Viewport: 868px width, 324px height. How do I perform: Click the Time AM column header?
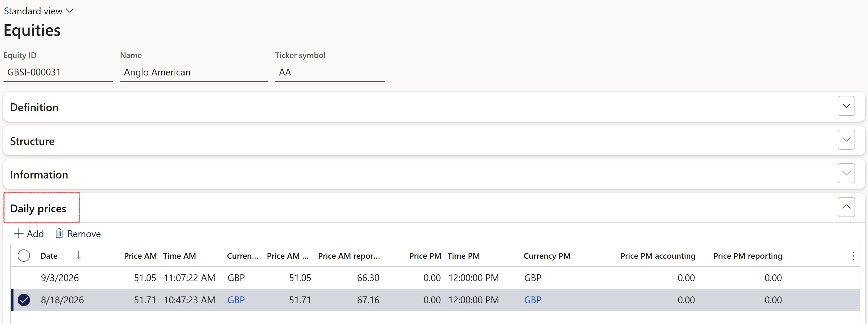[x=179, y=256]
